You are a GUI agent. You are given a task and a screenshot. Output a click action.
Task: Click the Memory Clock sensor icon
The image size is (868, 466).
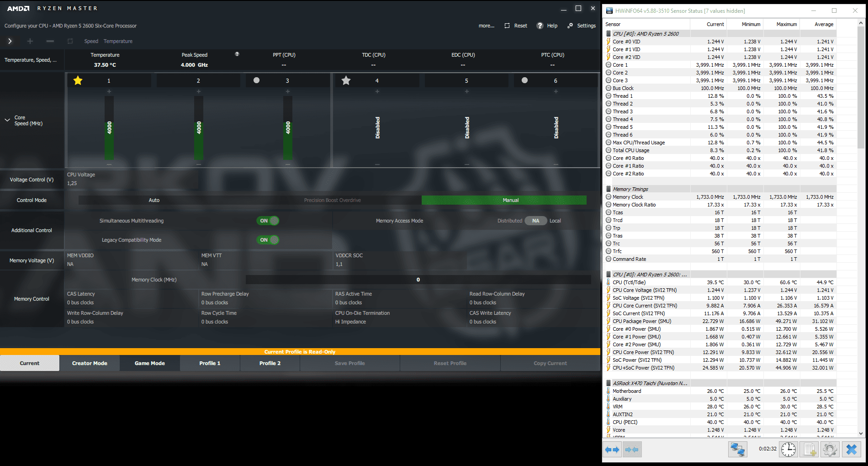[x=609, y=197]
